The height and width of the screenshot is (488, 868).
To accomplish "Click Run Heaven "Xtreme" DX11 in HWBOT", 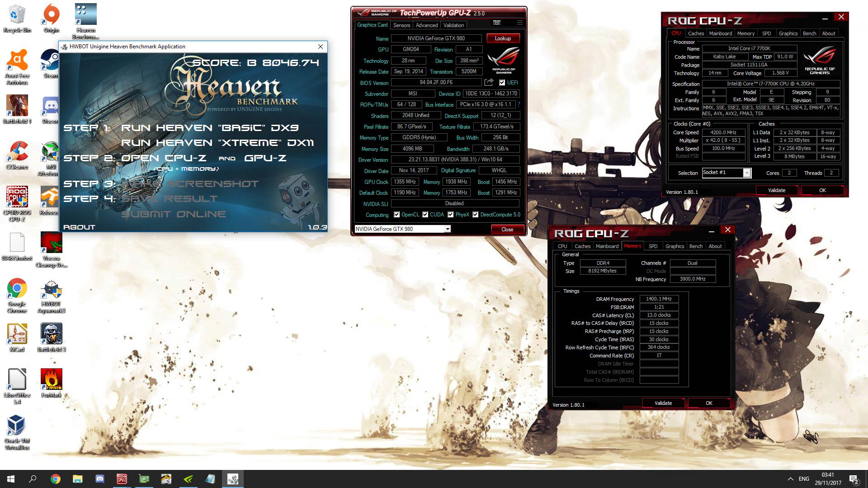I will pyautogui.click(x=217, y=143).
